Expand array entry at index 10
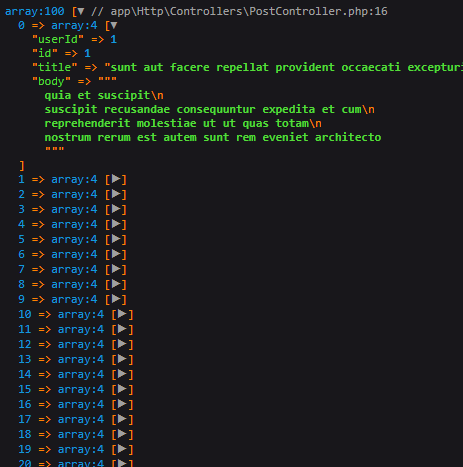The height and width of the screenshot is (467, 463). click(123, 314)
